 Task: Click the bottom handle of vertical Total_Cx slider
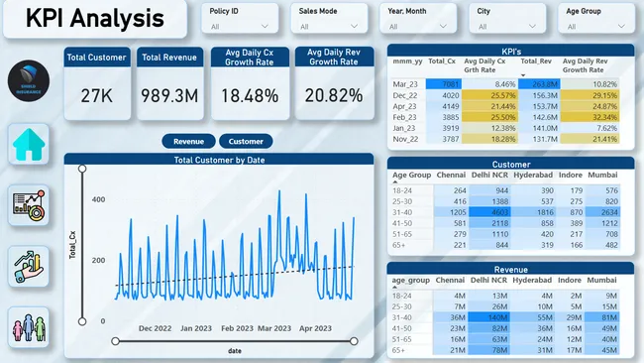click(x=82, y=321)
